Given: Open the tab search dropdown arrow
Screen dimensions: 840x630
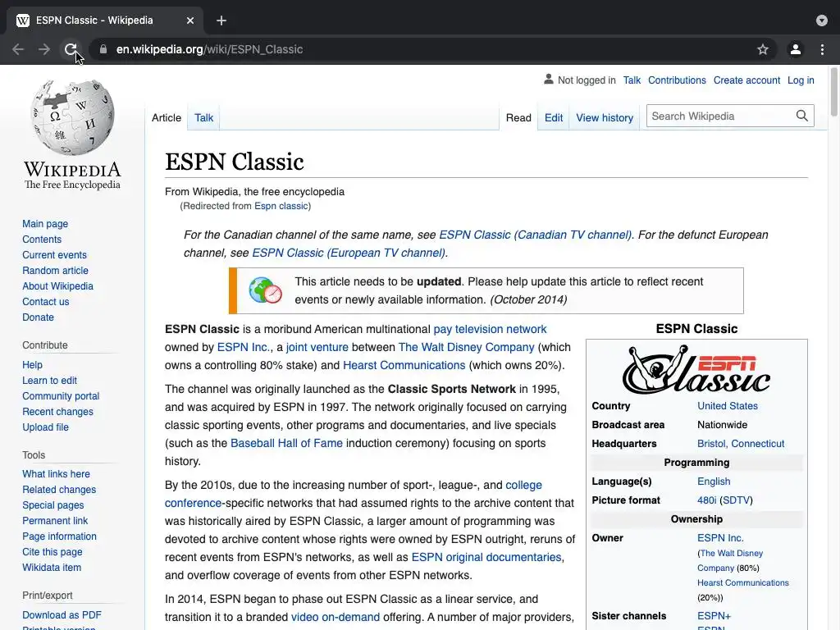Looking at the screenshot, I should click(822, 21).
